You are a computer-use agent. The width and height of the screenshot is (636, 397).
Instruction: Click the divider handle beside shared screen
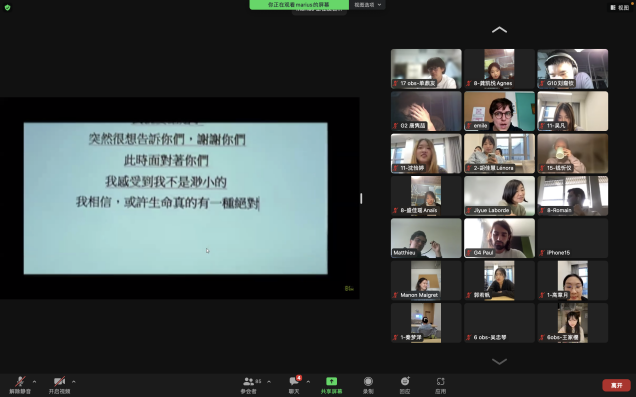(361, 198)
